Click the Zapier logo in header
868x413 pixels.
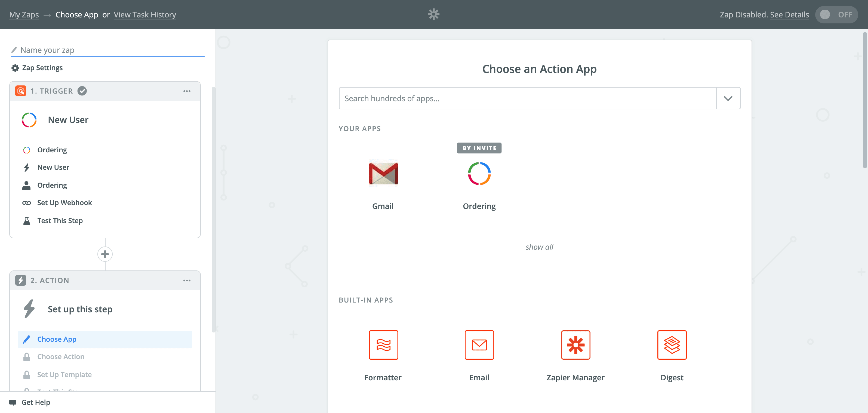pyautogui.click(x=433, y=14)
